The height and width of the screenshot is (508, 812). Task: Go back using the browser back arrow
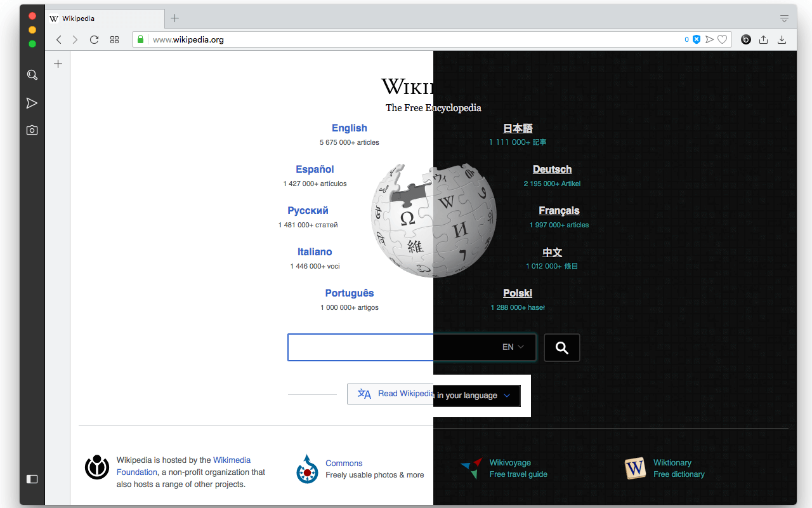59,39
